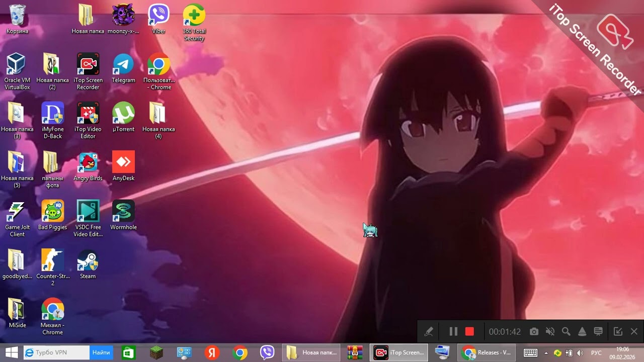Open the VSDC Free Video Editor shortcut
The image size is (644, 362).
click(x=88, y=219)
